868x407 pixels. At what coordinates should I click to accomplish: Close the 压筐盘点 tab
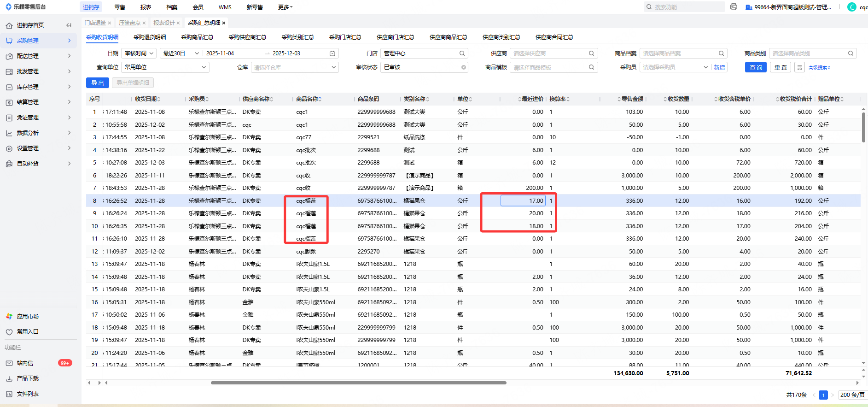pyautogui.click(x=144, y=23)
